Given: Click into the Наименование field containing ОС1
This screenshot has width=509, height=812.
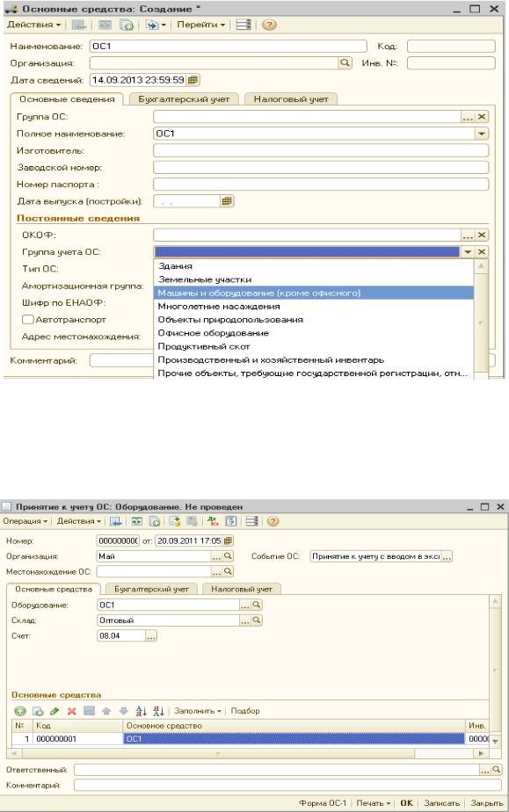Looking at the screenshot, I should coord(228,46).
